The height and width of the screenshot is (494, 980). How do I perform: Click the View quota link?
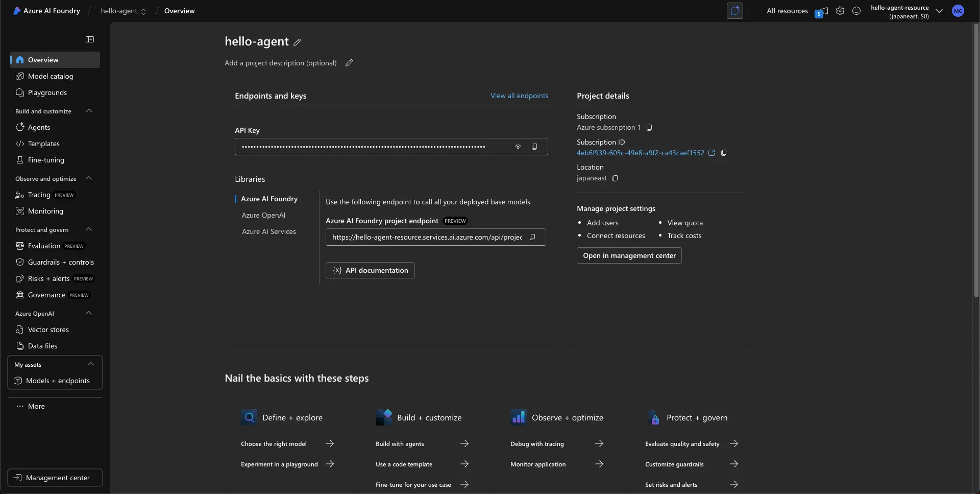(685, 223)
